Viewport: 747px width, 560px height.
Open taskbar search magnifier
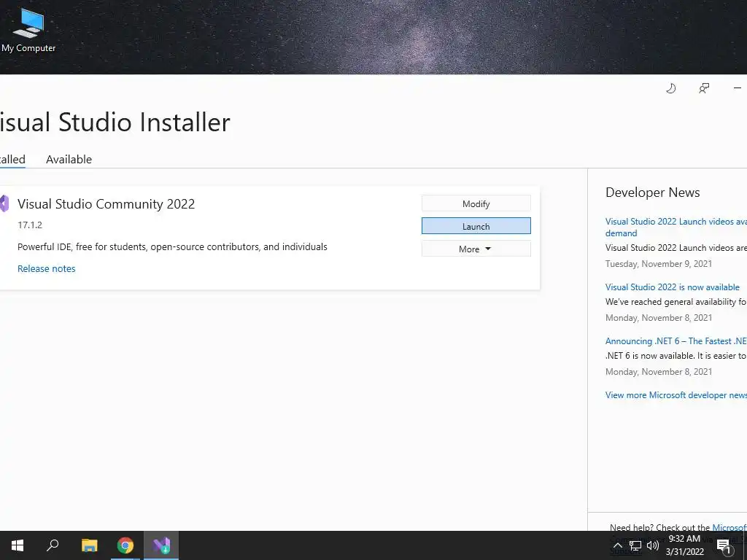pos(53,545)
